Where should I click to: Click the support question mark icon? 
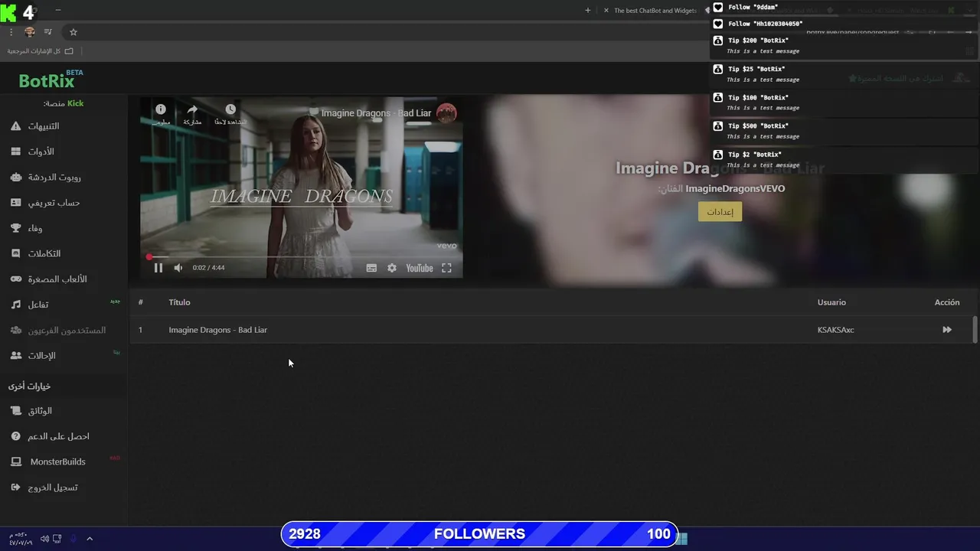(16, 436)
